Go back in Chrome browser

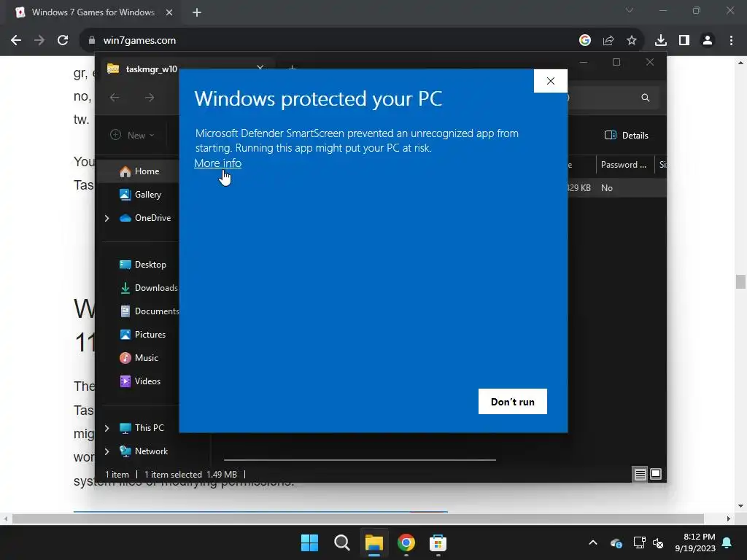click(16, 41)
